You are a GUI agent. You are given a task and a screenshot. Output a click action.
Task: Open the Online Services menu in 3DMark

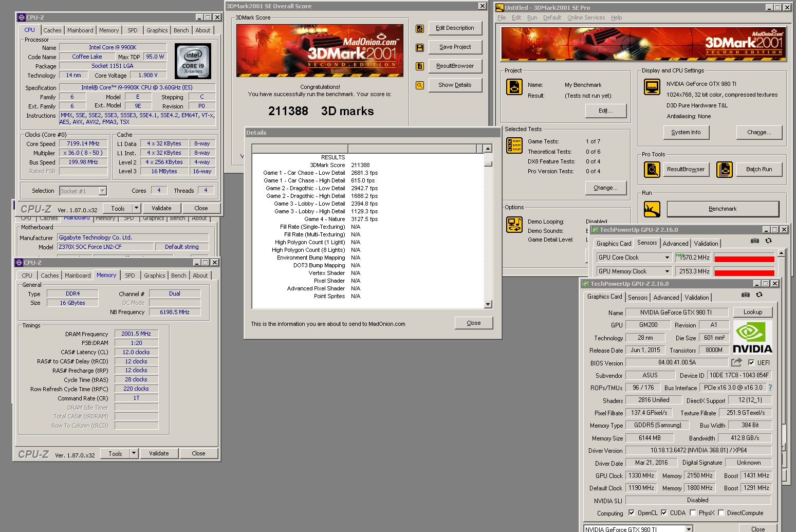click(586, 17)
